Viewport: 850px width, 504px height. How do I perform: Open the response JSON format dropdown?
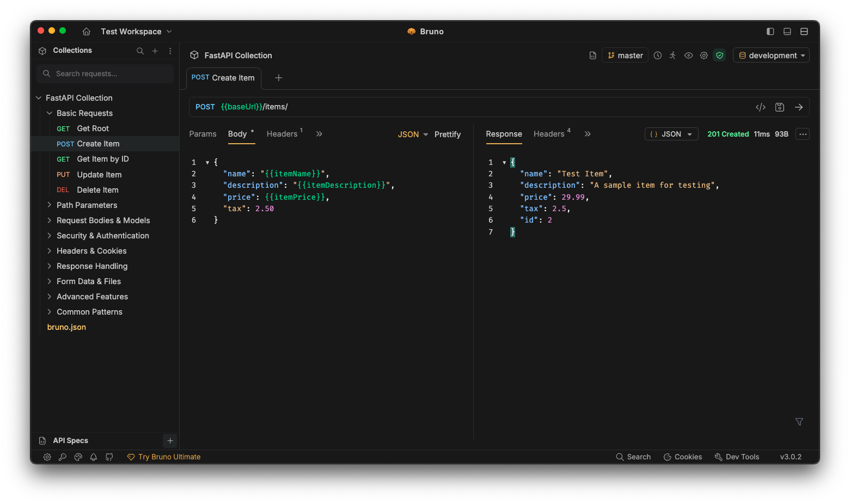pyautogui.click(x=671, y=134)
